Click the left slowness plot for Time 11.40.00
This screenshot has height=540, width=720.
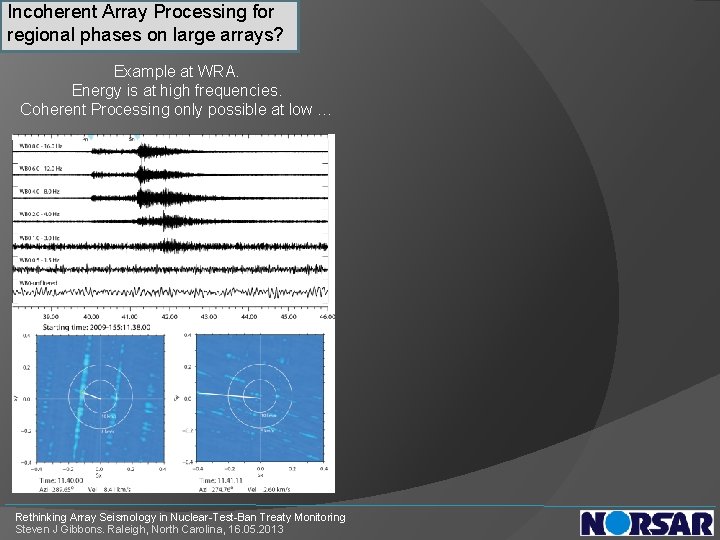100,399
